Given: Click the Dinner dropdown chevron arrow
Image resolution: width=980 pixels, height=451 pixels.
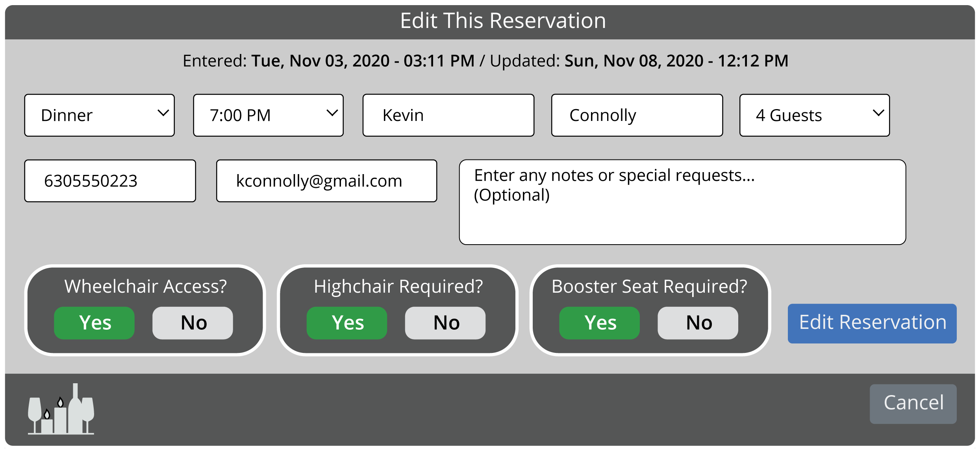Looking at the screenshot, I should point(163,113).
